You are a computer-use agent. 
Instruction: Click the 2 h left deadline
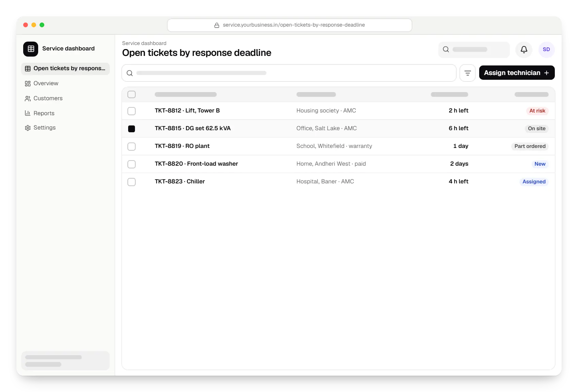[458, 111]
